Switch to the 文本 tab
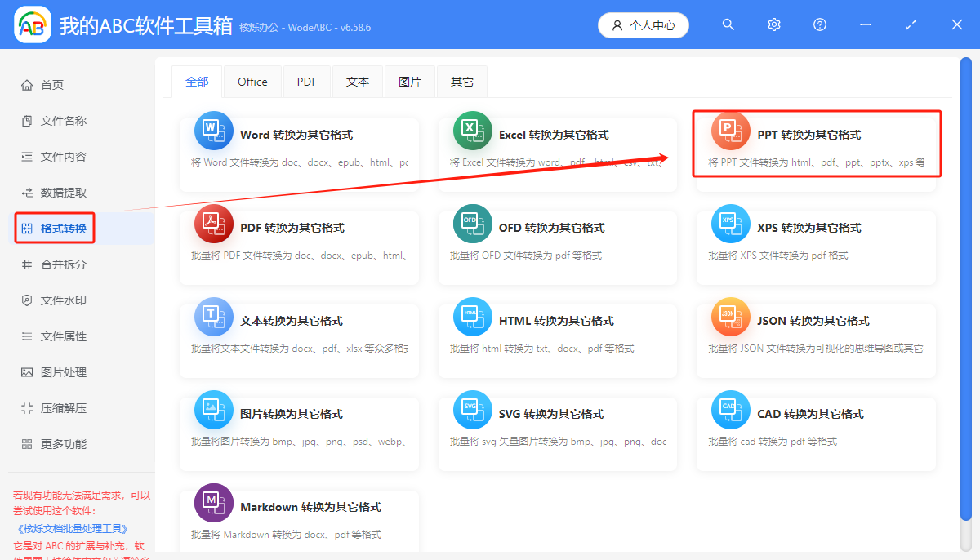Image resolution: width=980 pixels, height=560 pixels. [358, 81]
